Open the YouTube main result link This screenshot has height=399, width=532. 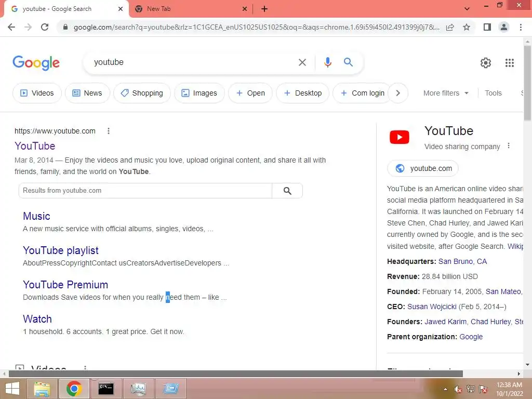click(x=35, y=146)
